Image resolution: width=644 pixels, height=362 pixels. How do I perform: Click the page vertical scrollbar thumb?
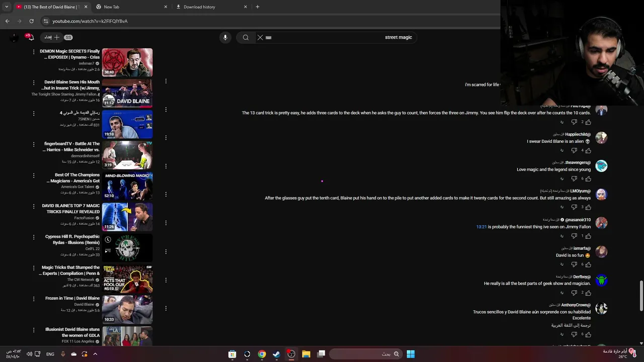(641, 297)
